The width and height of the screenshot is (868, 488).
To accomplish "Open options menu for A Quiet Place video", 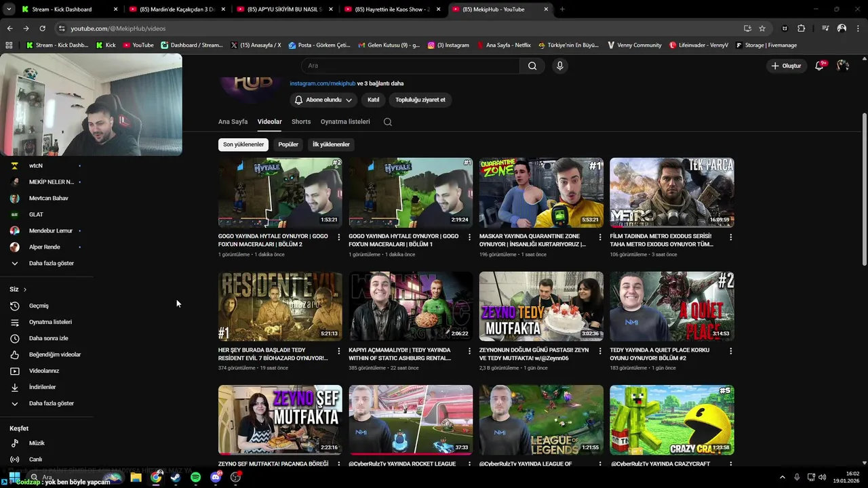I will point(730,351).
